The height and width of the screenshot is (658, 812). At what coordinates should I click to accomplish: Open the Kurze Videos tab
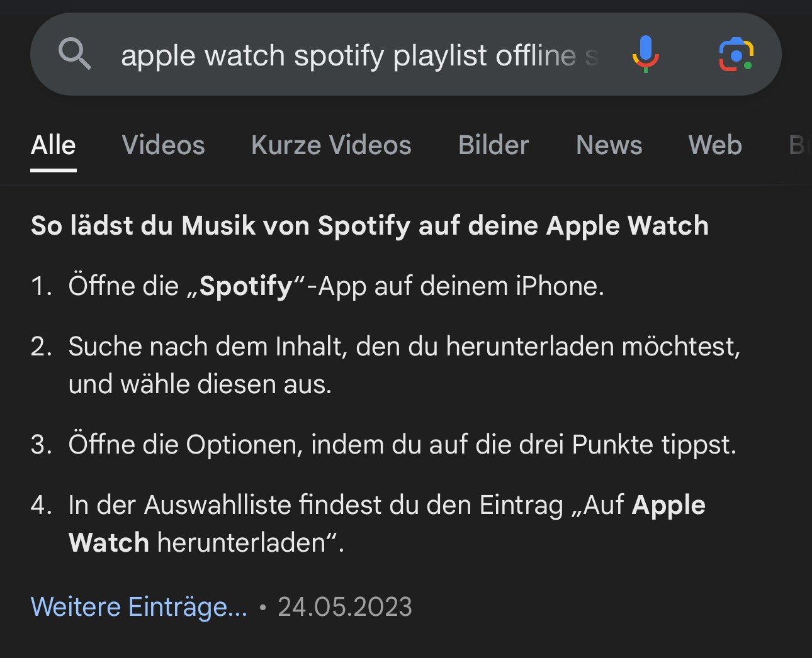(x=331, y=145)
